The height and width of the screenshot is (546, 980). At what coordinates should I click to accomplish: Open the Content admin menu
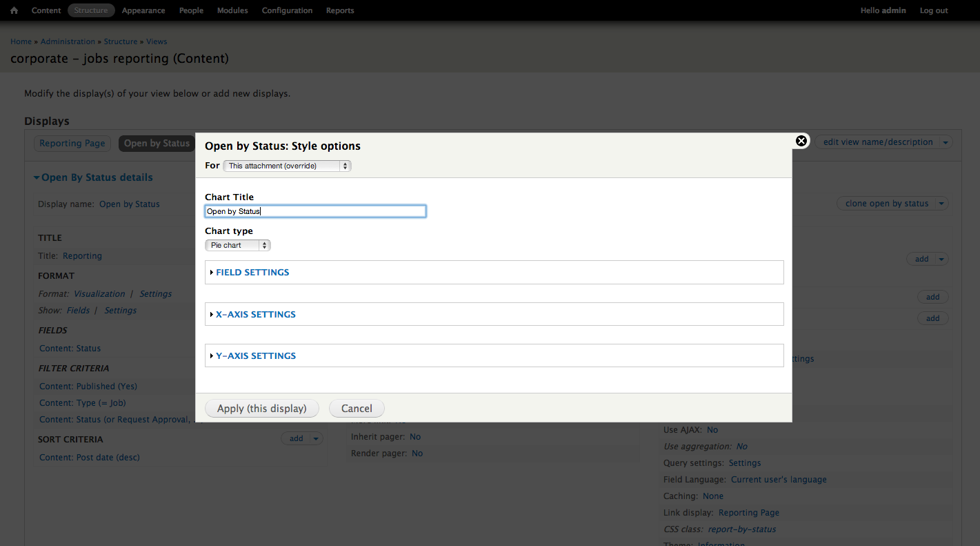point(46,10)
